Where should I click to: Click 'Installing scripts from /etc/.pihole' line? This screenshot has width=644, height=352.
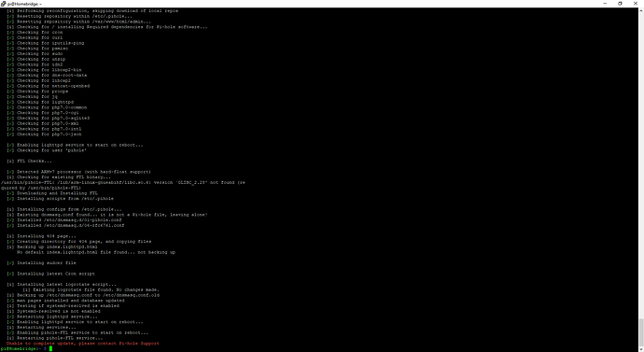(x=60, y=199)
